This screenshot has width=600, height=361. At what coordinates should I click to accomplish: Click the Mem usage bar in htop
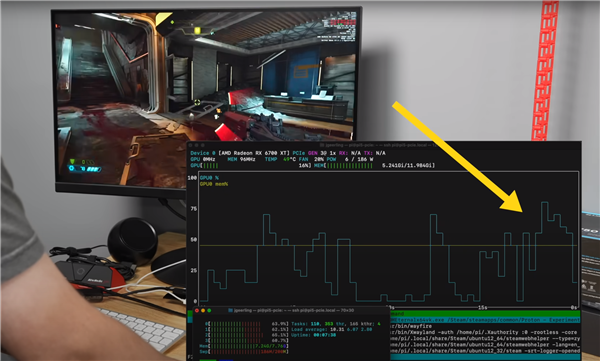click(x=244, y=346)
